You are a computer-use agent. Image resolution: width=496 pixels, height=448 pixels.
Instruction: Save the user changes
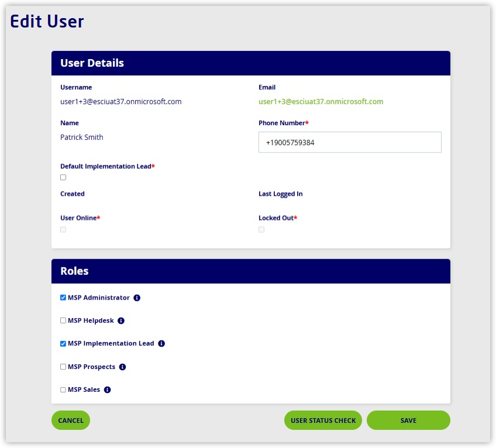[x=408, y=421]
